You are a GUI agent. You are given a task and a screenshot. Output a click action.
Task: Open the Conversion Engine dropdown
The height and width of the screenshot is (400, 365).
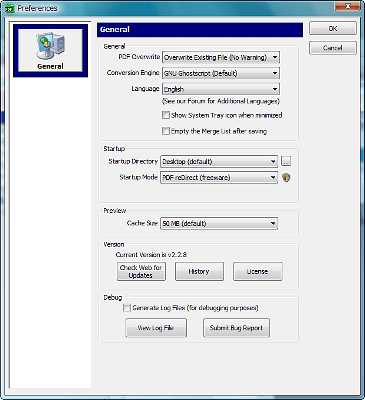(221, 73)
